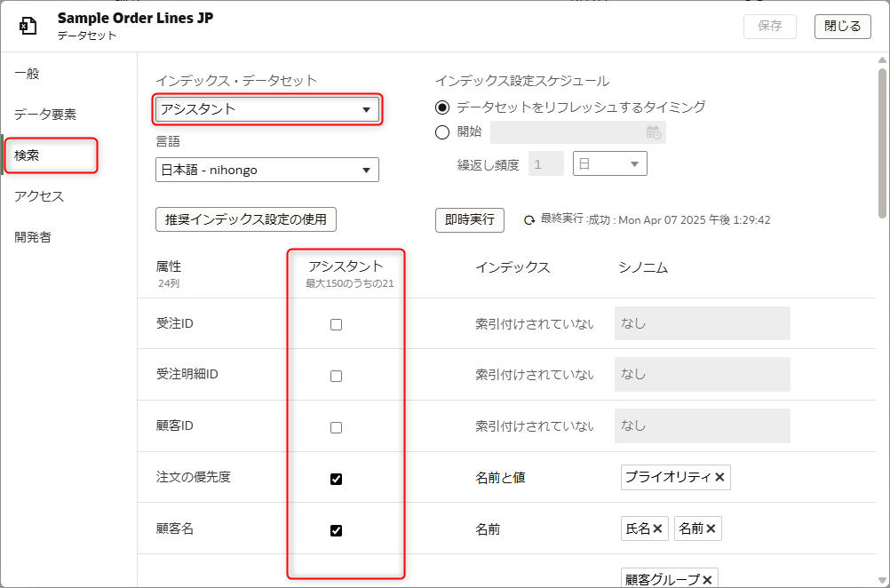Open the 開発者 tab
Image resolution: width=890 pixels, height=588 pixels.
[33, 236]
